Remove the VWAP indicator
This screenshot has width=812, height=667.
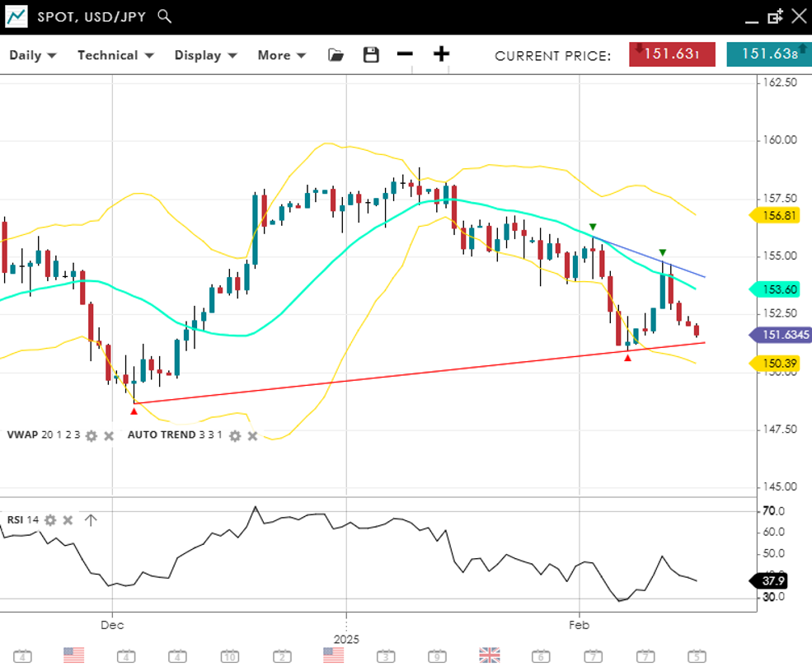[x=108, y=435]
